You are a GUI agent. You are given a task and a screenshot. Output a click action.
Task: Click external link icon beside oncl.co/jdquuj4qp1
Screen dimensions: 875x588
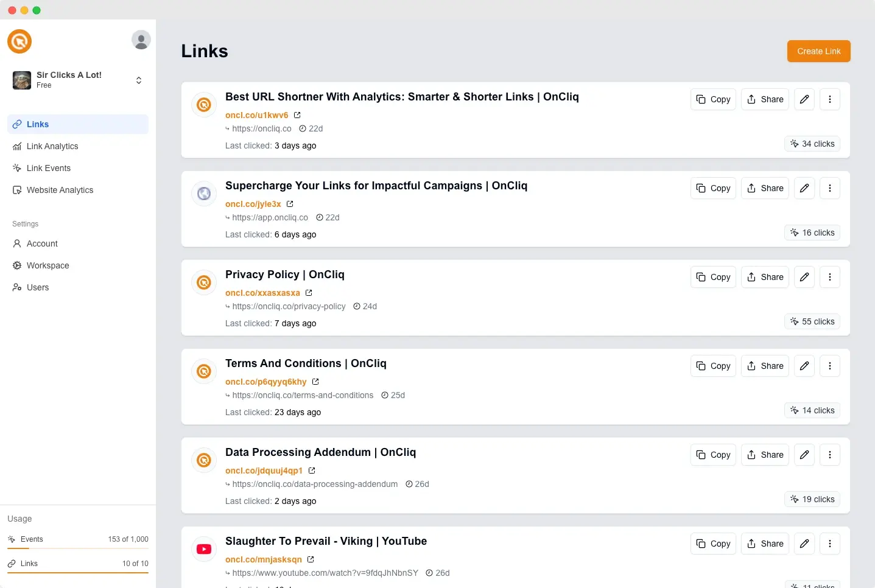tap(312, 471)
